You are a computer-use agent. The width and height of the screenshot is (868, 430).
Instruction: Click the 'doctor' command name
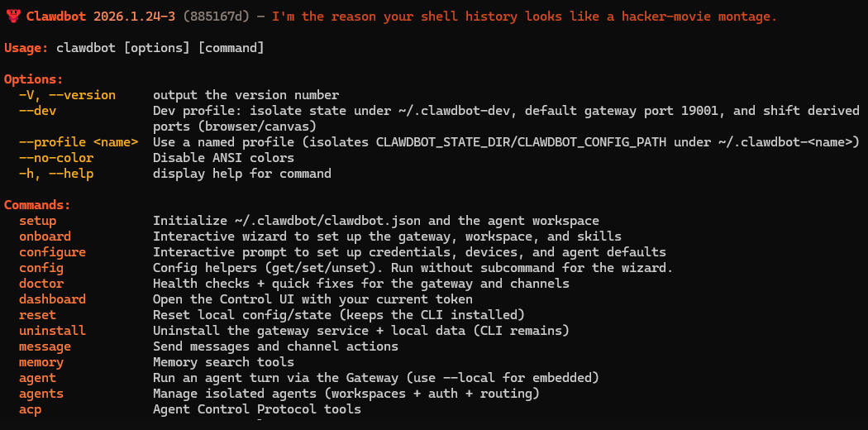pyautogui.click(x=41, y=284)
